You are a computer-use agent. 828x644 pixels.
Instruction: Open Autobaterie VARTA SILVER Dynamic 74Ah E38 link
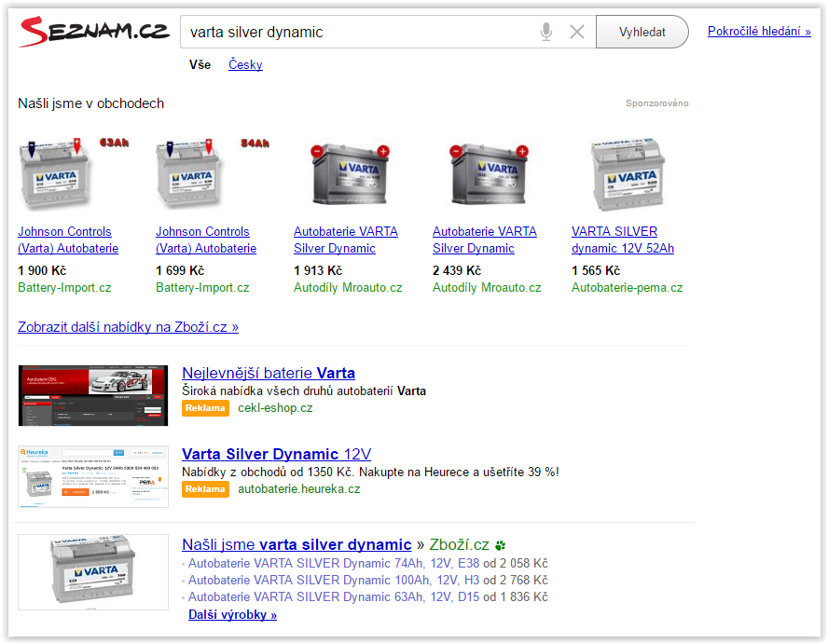[334, 563]
